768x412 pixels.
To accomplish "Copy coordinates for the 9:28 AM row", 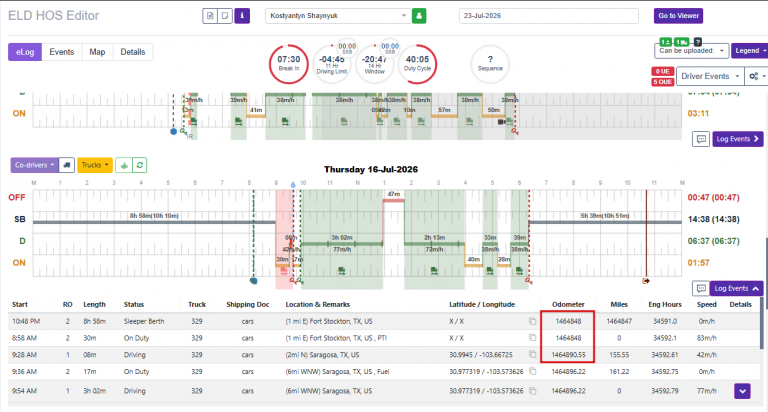I will [532, 354].
